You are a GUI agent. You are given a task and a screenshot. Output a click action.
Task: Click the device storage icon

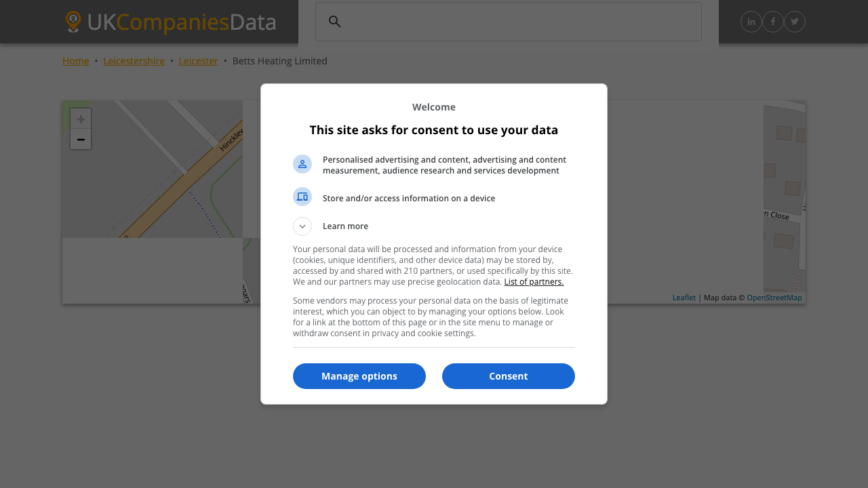302,197
